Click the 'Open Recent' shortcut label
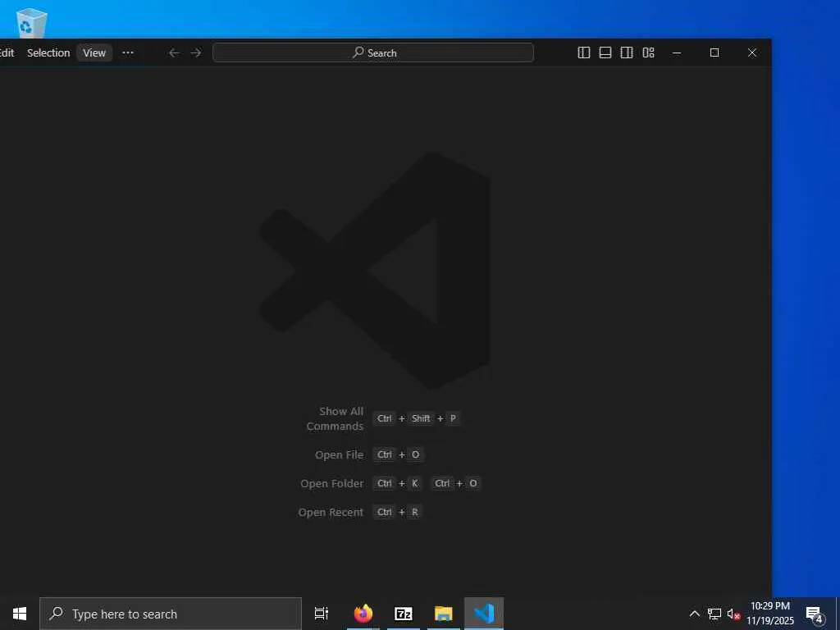The width and height of the screenshot is (840, 630). point(331,512)
